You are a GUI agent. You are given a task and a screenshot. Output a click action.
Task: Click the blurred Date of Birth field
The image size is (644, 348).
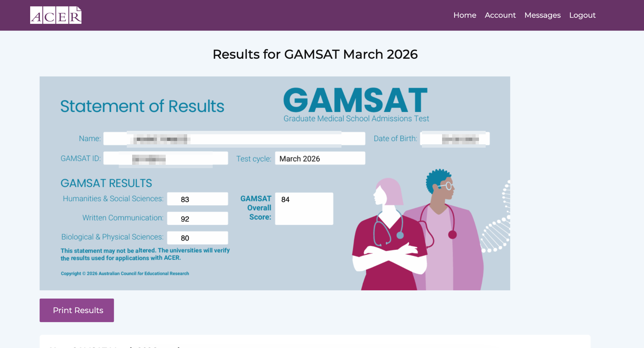pos(455,139)
